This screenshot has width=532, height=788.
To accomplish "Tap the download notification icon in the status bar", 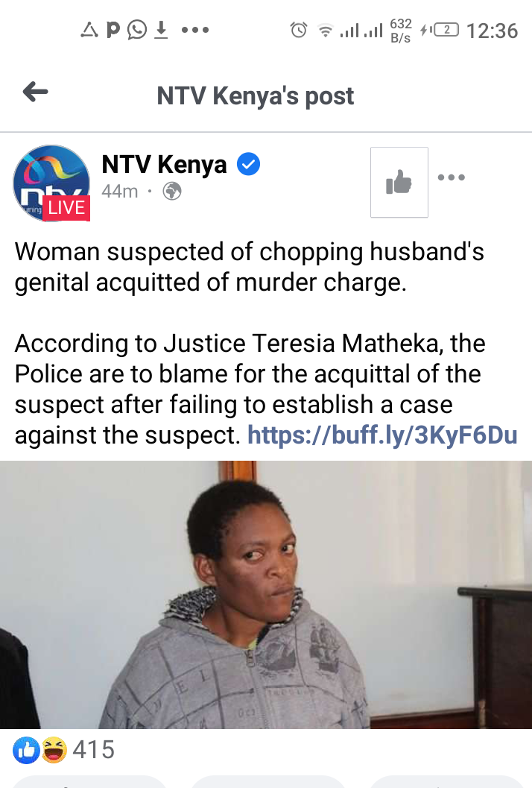I will click(x=161, y=30).
